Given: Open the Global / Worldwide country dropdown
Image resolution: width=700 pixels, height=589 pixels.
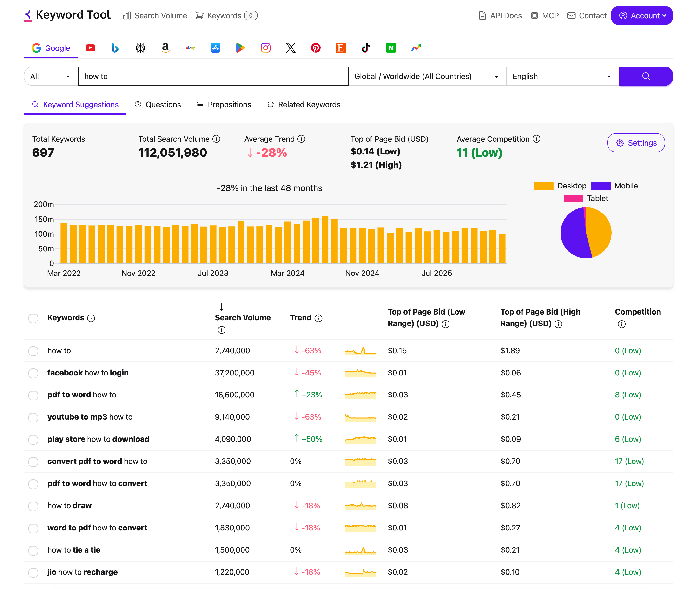Looking at the screenshot, I should (x=427, y=76).
